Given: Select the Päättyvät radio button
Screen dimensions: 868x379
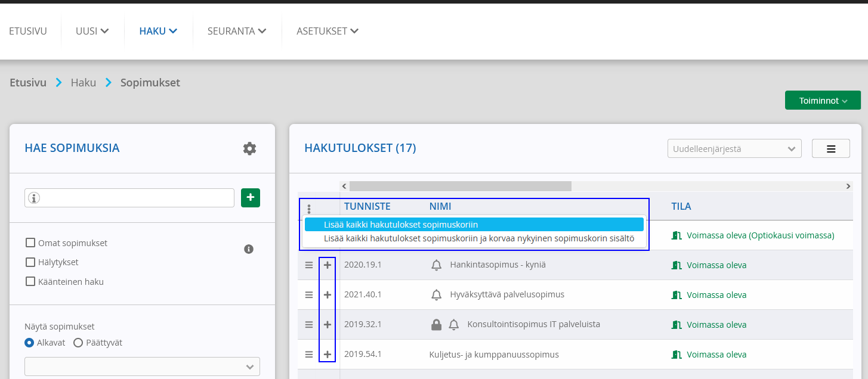Looking at the screenshot, I should [x=78, y=343].
